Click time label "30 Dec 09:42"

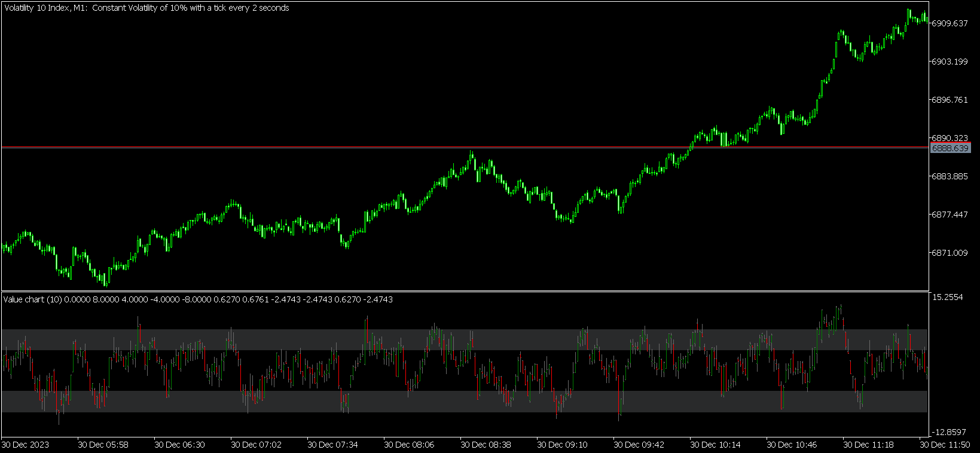tap(639, 445)
